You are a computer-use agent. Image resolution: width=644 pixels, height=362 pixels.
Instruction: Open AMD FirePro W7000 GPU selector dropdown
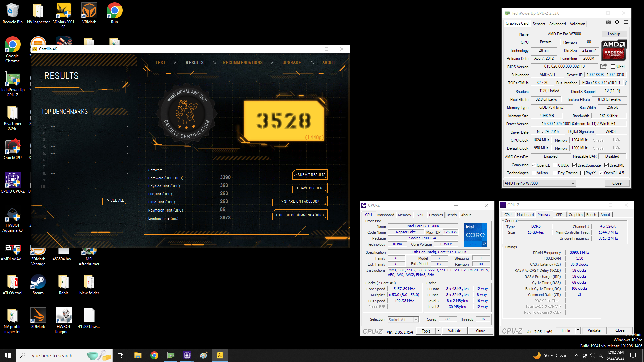coord(539,183)
